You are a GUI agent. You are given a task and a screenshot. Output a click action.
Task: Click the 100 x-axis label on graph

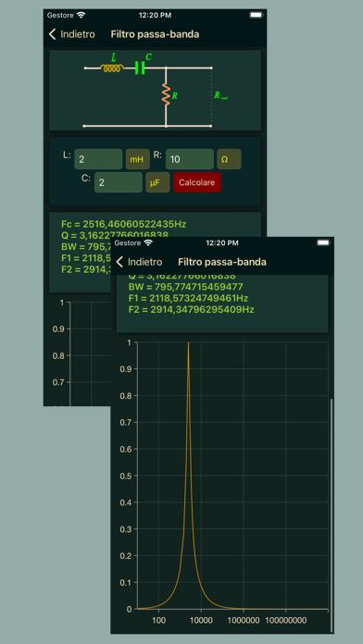(x=158, y=620)
